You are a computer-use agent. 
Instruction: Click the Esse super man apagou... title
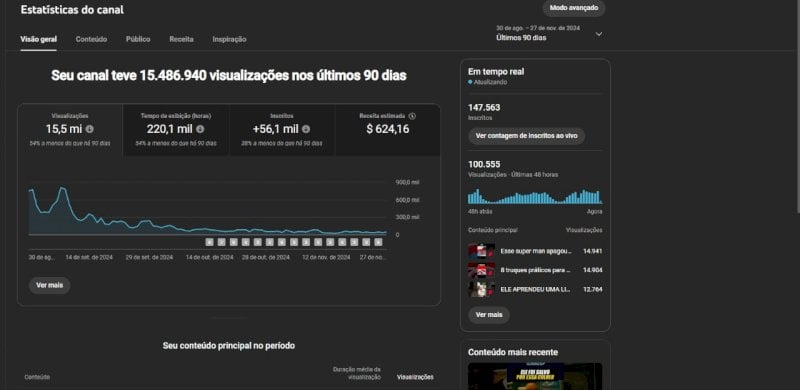tap(536, 251)
